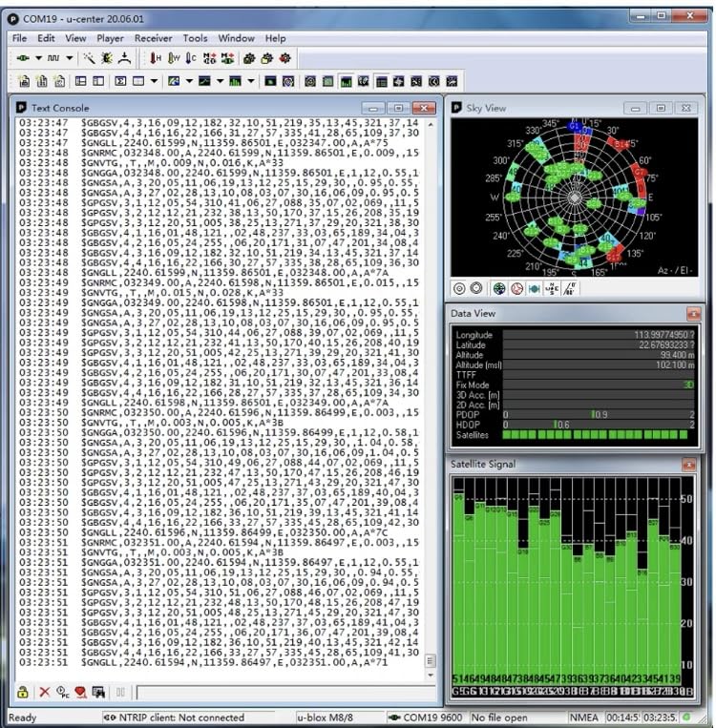Open the Player menu
Image resolution: width=716 pixels, height=728 pixels.
110,38
